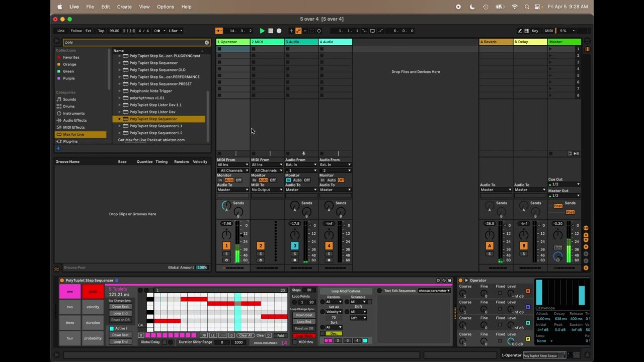Open the Edit menu
Image resolution: width=644 pixels, height=362 pixels.
pyautogui.click(x=106, y=7)
